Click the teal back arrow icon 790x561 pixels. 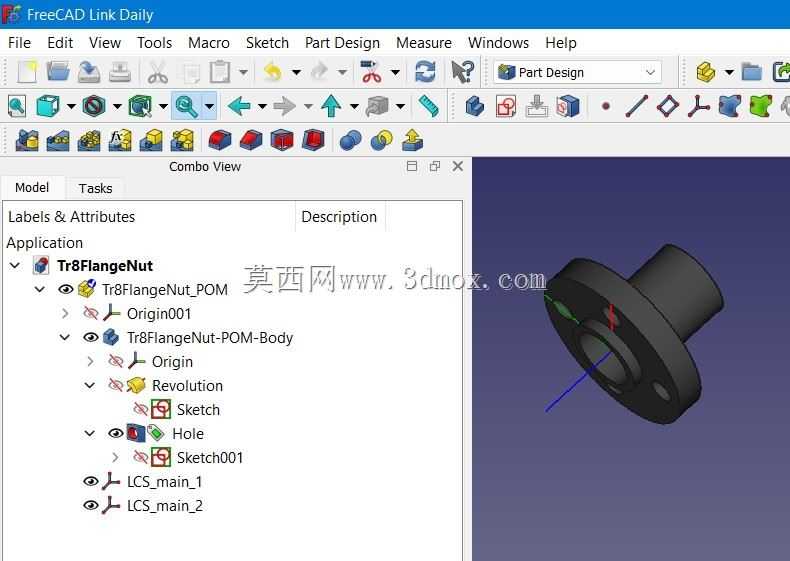click(x=239, y=106)
